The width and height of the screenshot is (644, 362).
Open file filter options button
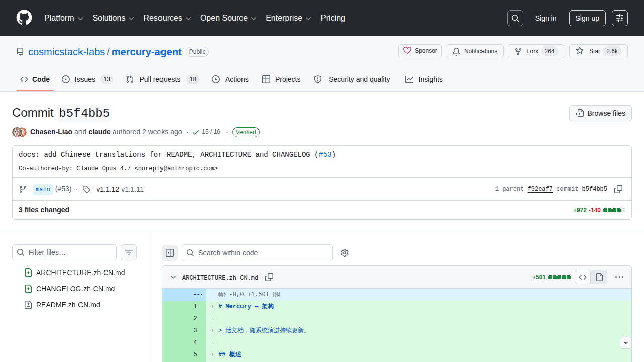pyautogui.click(x=129, y=252)
